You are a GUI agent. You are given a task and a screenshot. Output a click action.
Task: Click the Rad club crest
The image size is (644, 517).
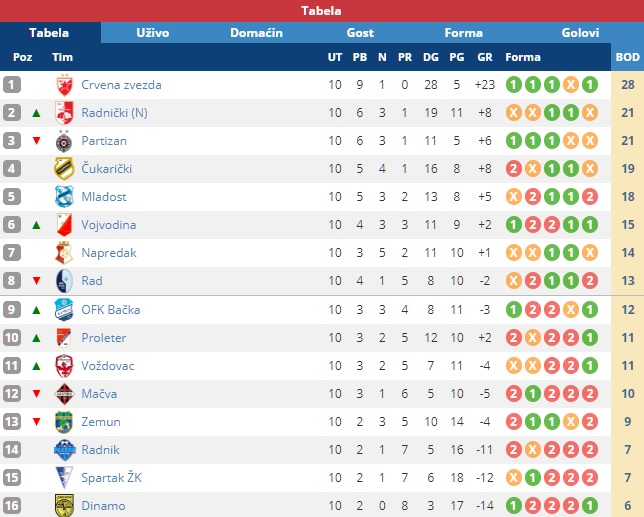[64, 281]
